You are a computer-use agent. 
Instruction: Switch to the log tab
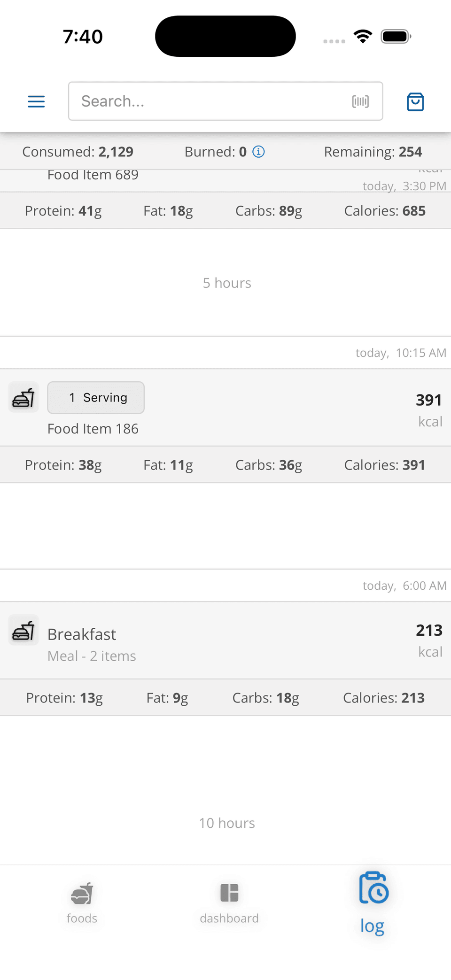pos(373,903)
